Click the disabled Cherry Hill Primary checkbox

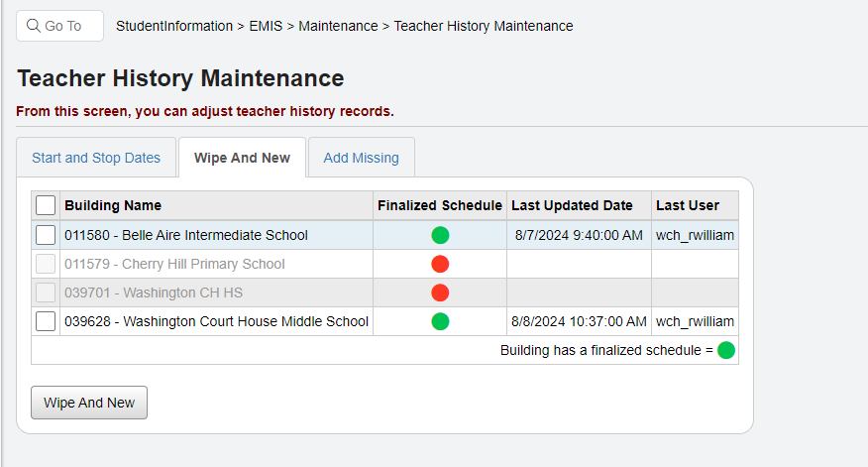(x=46, y=264)
